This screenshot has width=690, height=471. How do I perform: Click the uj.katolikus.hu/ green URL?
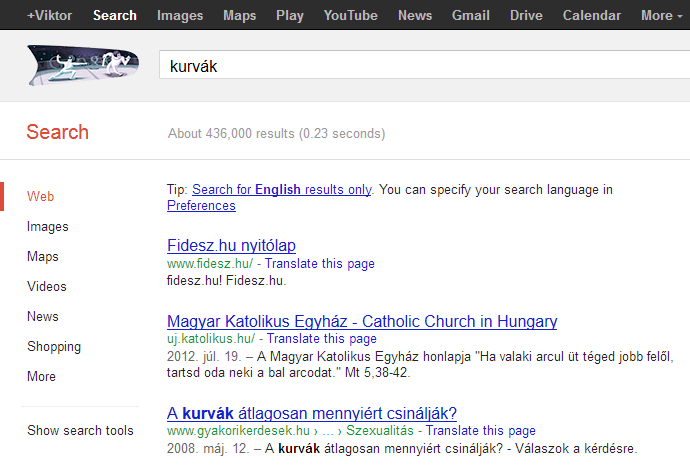(211, 339)
